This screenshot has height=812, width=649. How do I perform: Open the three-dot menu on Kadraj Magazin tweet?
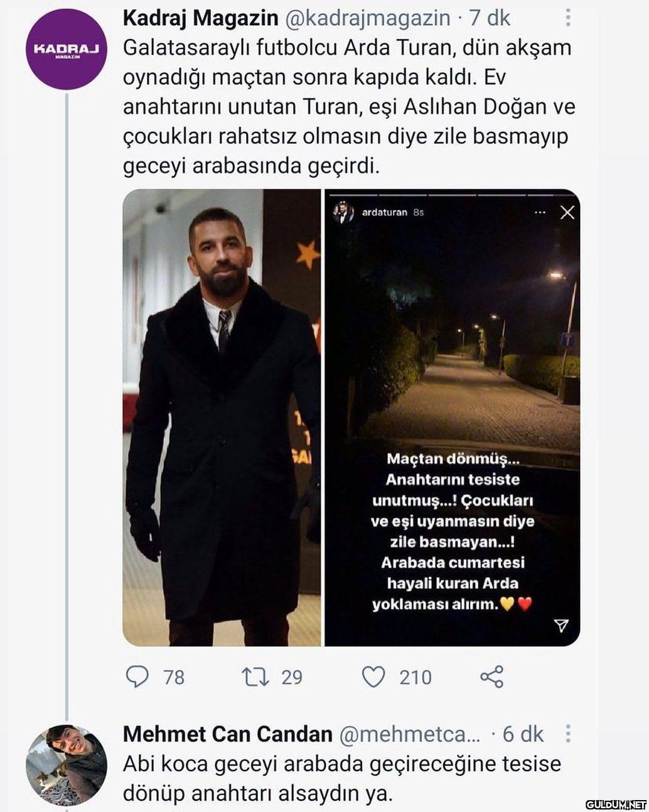[568, 18]
